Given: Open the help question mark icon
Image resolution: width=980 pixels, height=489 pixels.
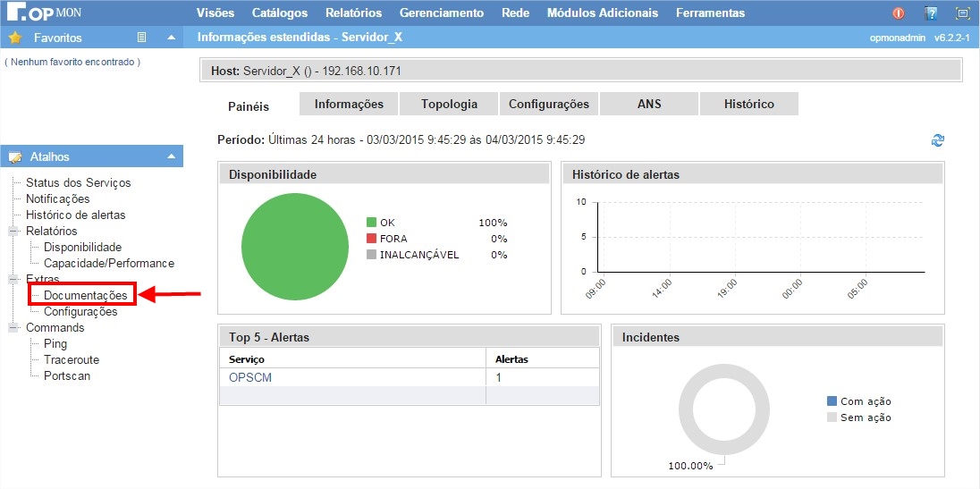Looking at the screenshot, I should tap(931, 13).
